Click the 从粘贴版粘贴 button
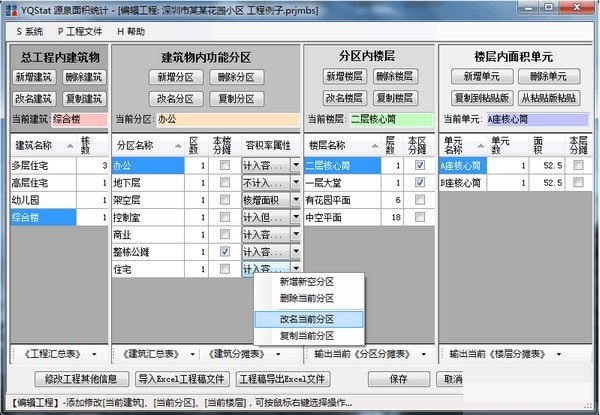The image size is (600, 415). (x=549, y=98)
